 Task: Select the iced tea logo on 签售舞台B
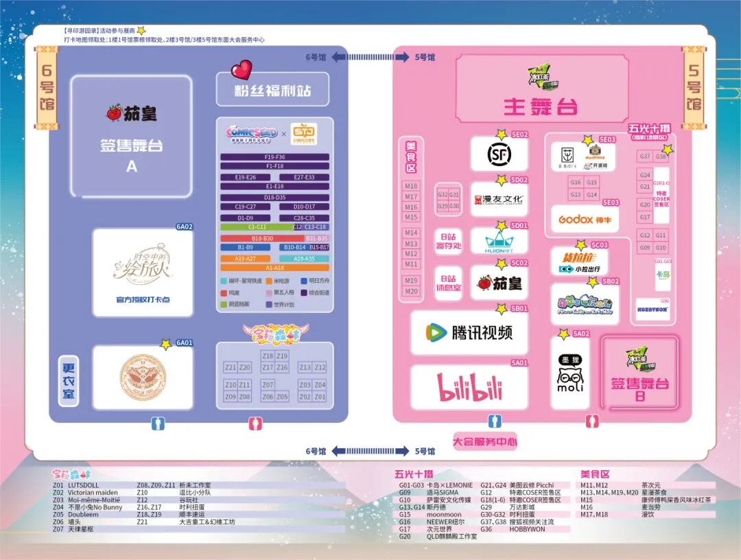(x=640, y=360)
